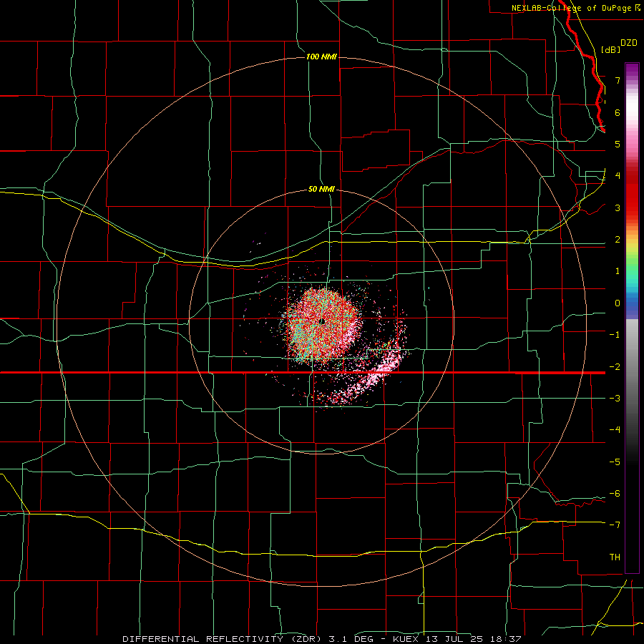Click the "100 NMI" range ring label

coord(321,57)
